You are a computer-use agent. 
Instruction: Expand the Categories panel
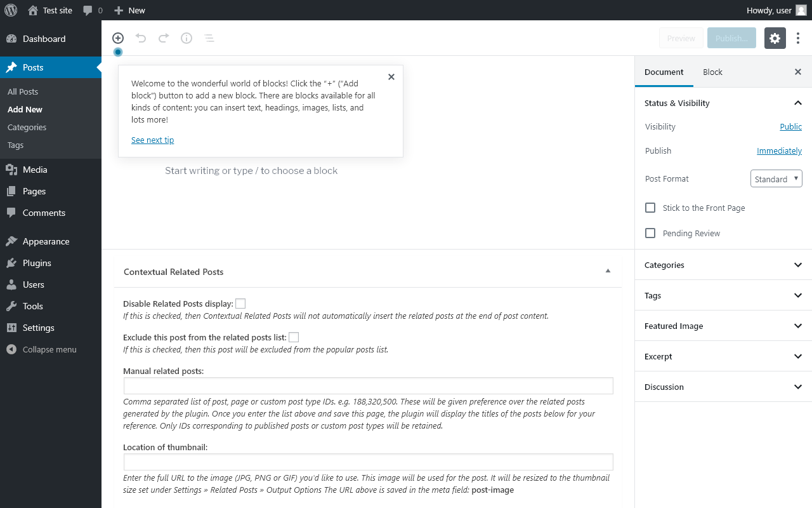point(723,265)
